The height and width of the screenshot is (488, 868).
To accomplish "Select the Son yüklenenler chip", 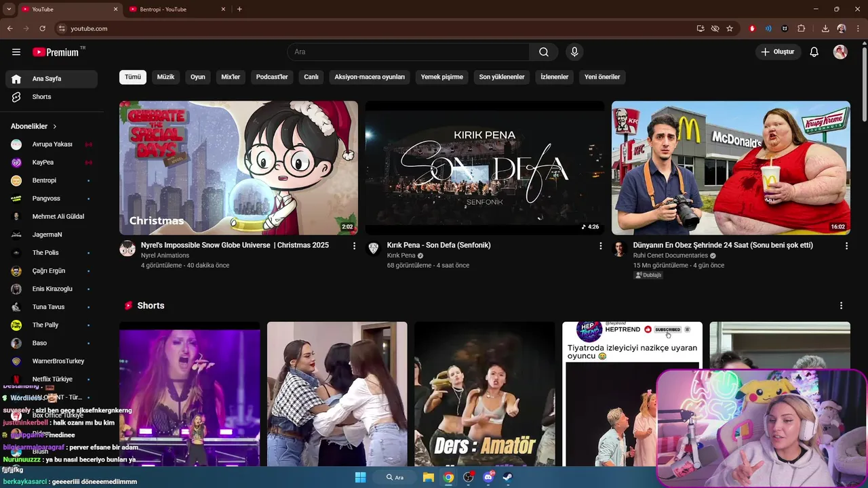I will coord(502,77).
